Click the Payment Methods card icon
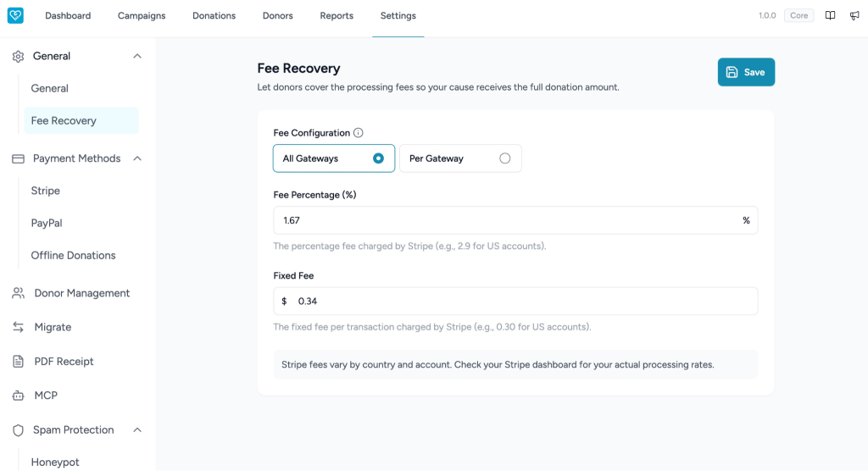The image size is (868, 471). pyautogui.click(x=19, y=159)
